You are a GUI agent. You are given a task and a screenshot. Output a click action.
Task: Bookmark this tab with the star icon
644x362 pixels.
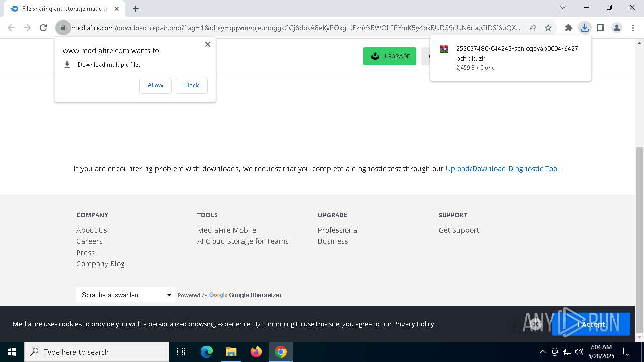pyautogui.click(x=548, y=28)
